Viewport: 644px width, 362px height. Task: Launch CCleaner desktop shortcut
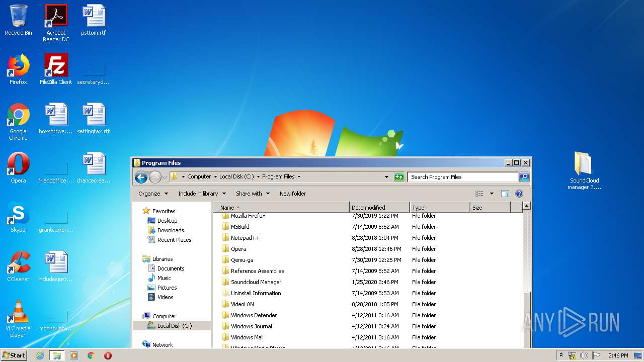click(18, 266)
